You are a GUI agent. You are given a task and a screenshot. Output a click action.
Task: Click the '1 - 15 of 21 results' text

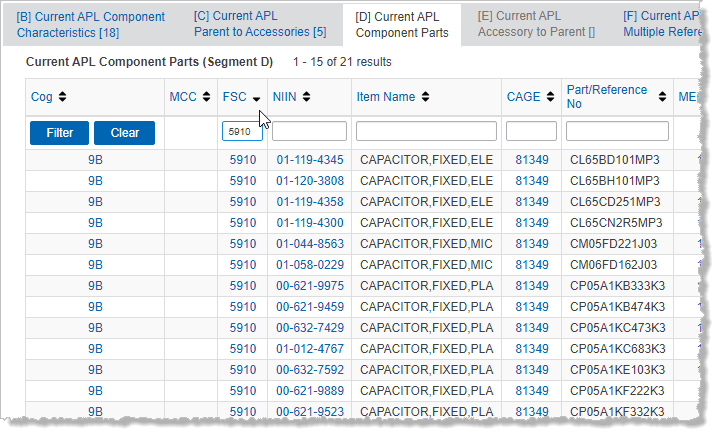coord(342,62)
